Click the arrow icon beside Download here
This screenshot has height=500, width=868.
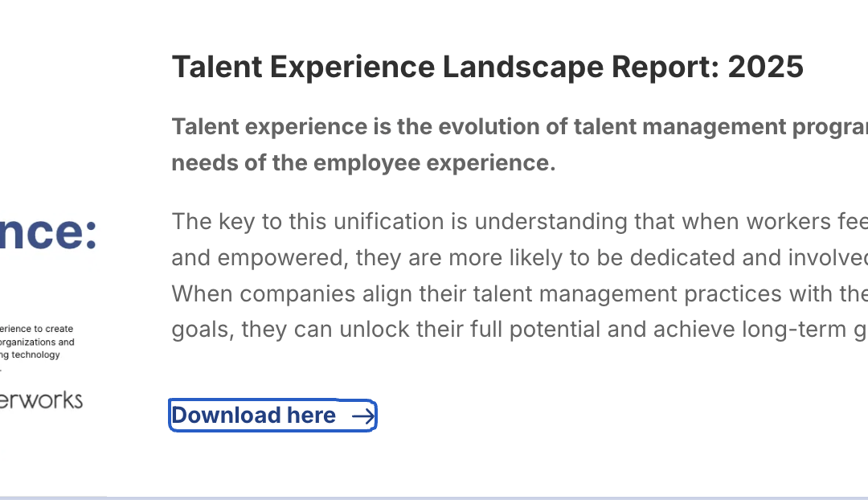tap(364, 416)
